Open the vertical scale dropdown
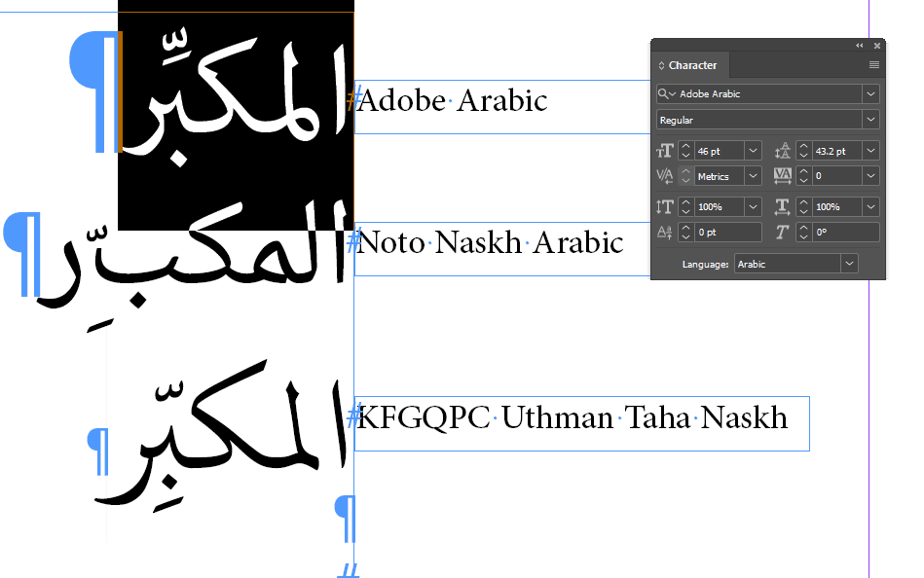The width and height of the screenshot is (924, 578). pyautogui.click(x=753, y=207)
